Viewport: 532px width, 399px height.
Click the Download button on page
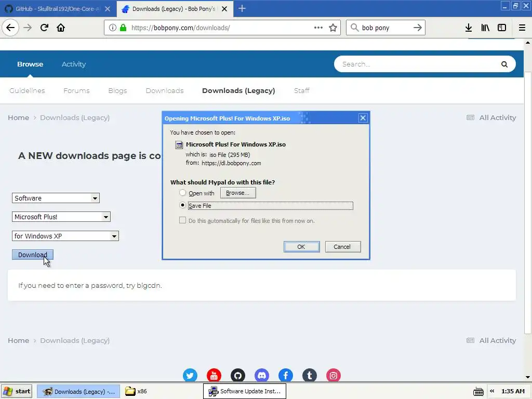point(33,255)
